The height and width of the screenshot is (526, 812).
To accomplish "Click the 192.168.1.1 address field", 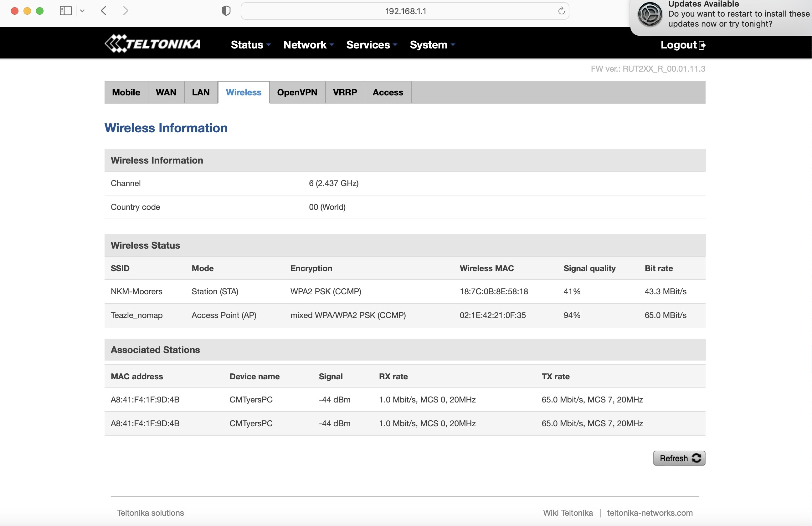I will [x=405, y=11].
